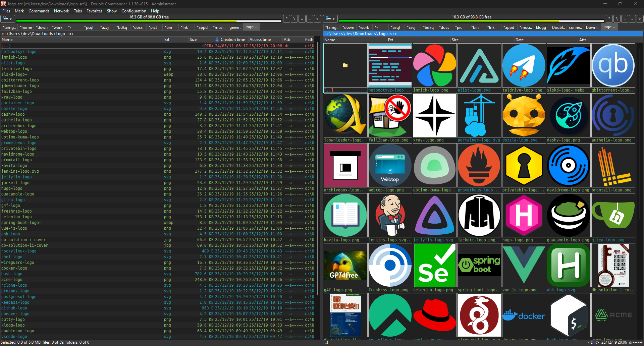The image size is (644, 346).
Task: Switch to the *psql tab in the left panel
Action: coord(89,27)
